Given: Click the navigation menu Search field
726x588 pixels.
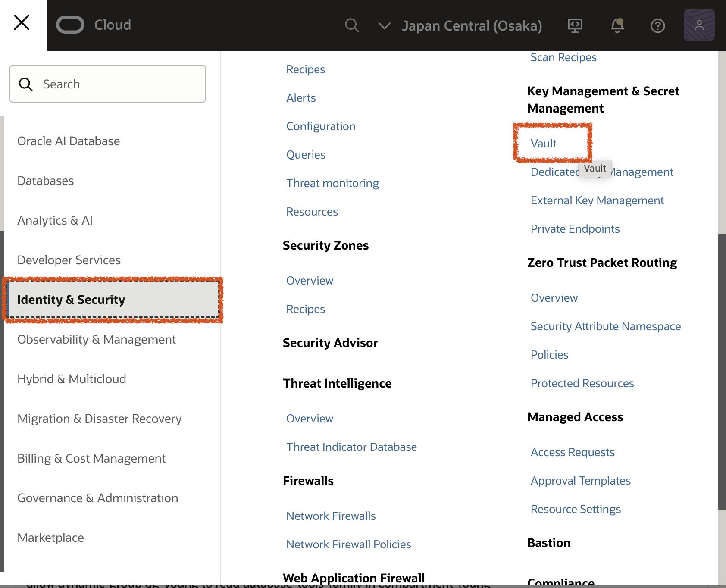Looking at the screenshot, I should coord(108,84).
